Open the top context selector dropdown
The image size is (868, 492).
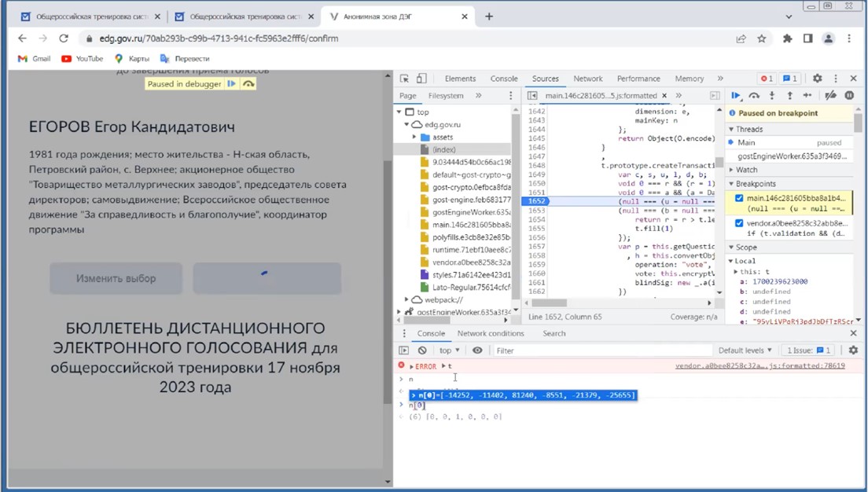pos(450,351)
